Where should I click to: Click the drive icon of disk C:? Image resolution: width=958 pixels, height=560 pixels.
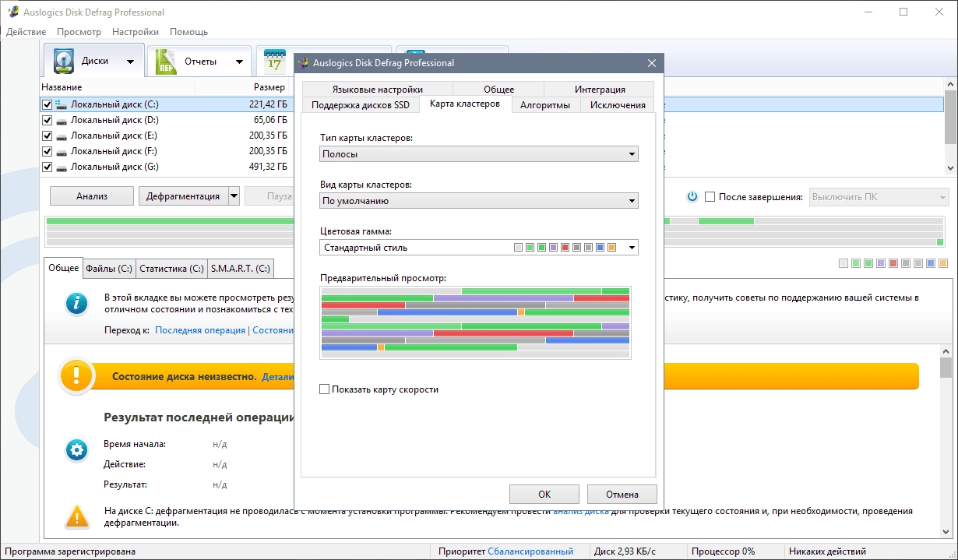pos(62,104)
